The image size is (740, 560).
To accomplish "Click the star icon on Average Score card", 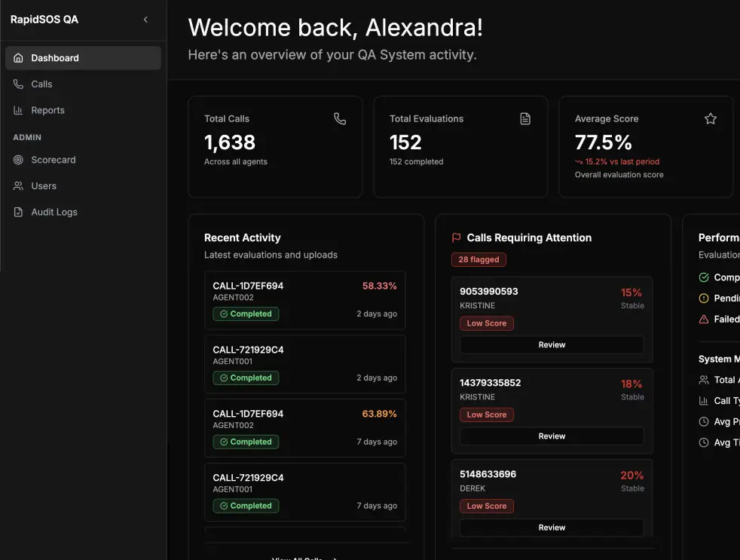I will pos(710,118).
